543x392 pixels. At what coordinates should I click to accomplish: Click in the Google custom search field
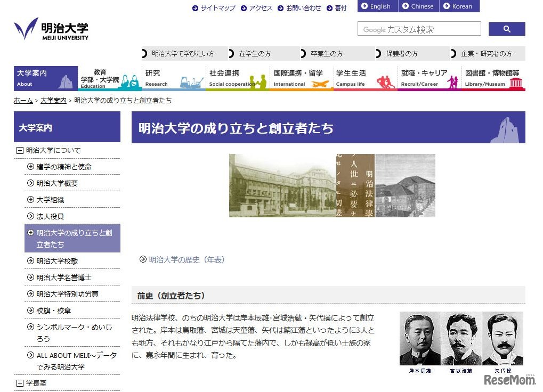(419, 29)
